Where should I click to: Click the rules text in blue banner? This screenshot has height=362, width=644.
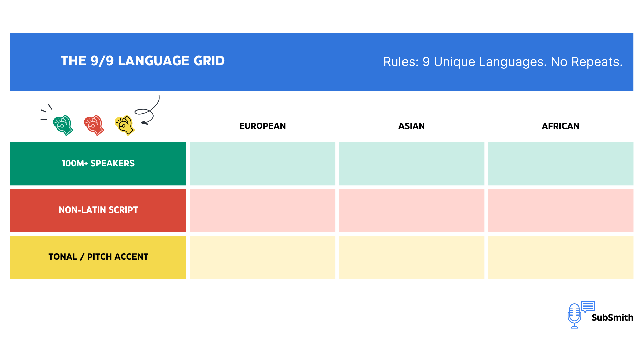(x=503, y=62)
